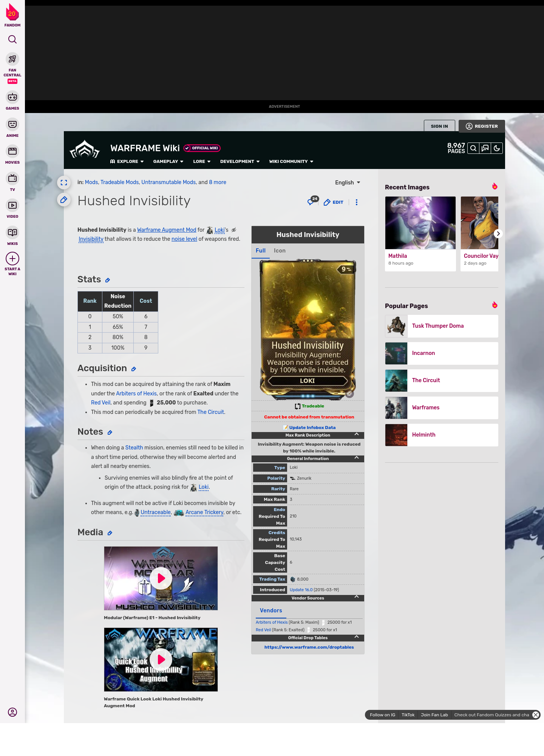544x756 pixels.
Task: Open the Movies clapperboard icon
Action: click(12, 151)
